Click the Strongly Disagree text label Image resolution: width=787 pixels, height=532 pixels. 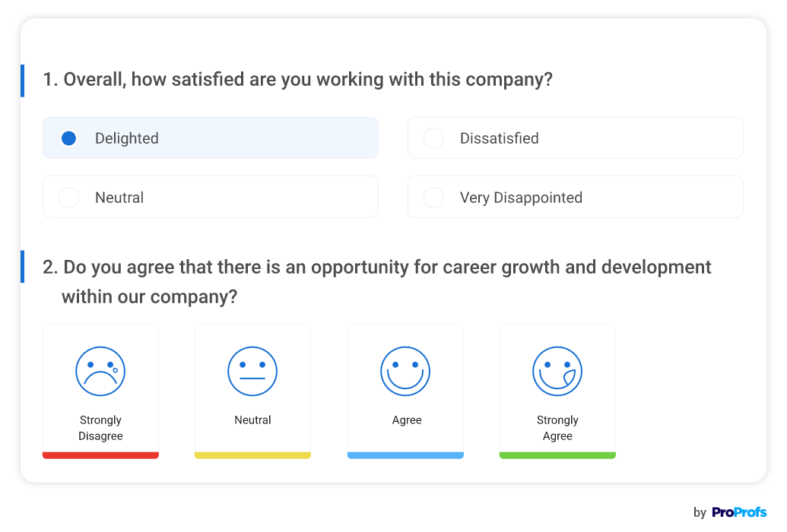[x=100, y=428]
